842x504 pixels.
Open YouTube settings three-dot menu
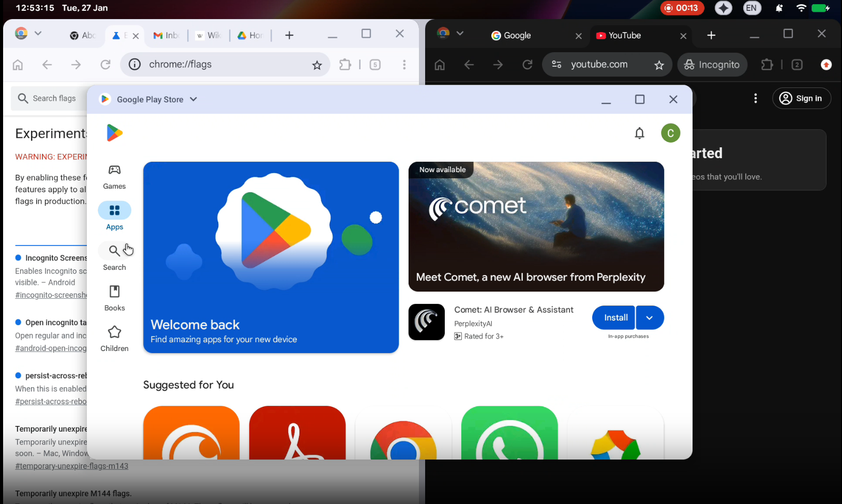(x=756, y=98)
